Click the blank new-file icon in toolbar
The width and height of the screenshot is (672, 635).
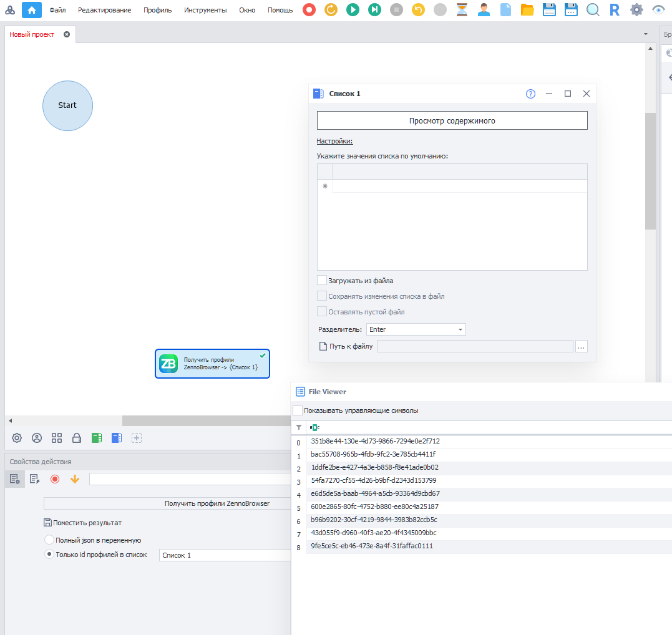(505, 10)
